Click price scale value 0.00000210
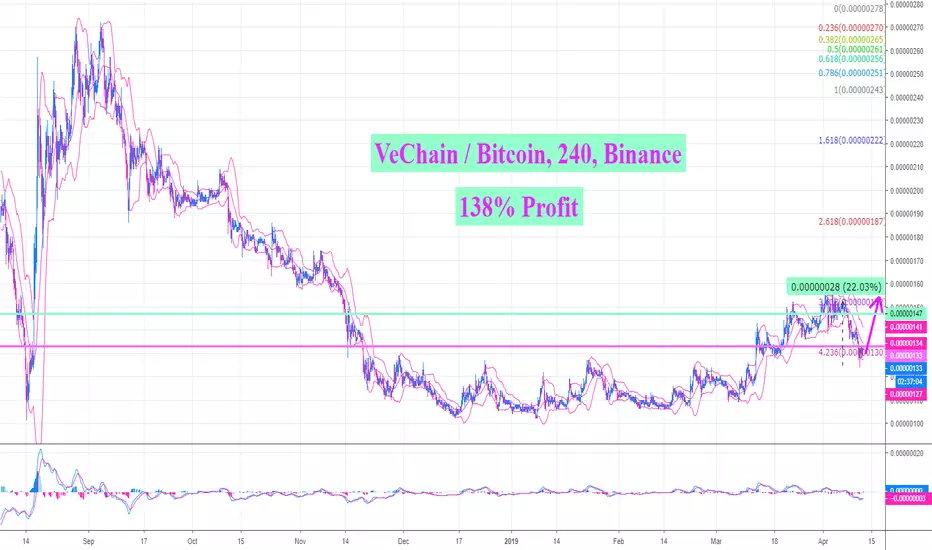This screenshot has width=932, height=550. [x=907, y=167]
